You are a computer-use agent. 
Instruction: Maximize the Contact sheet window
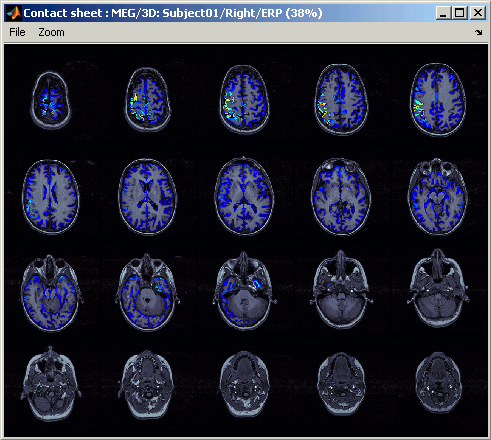[x=460, y=13]
